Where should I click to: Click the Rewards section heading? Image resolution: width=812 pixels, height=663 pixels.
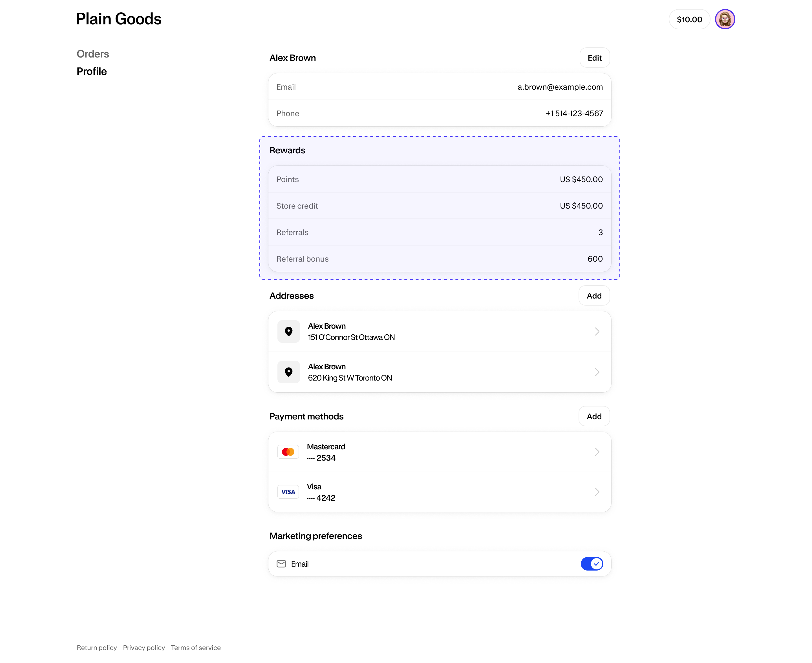[x=287, y=151]
